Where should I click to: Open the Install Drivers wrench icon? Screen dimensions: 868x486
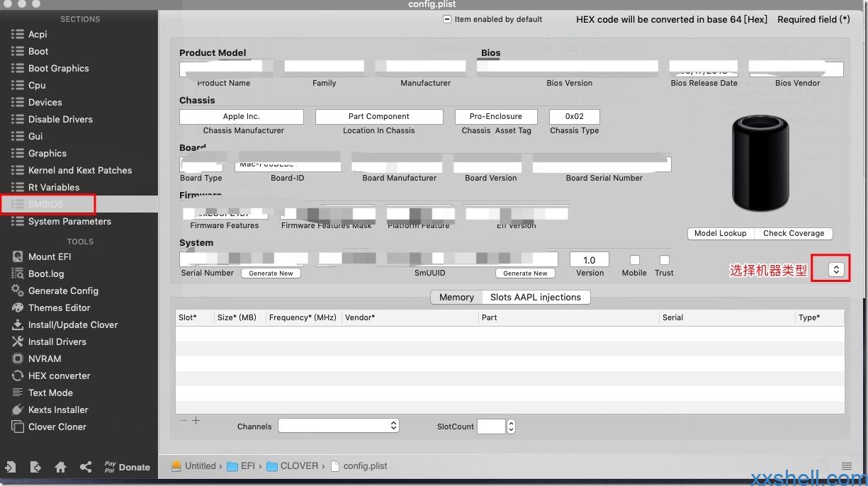click(18, 341)
